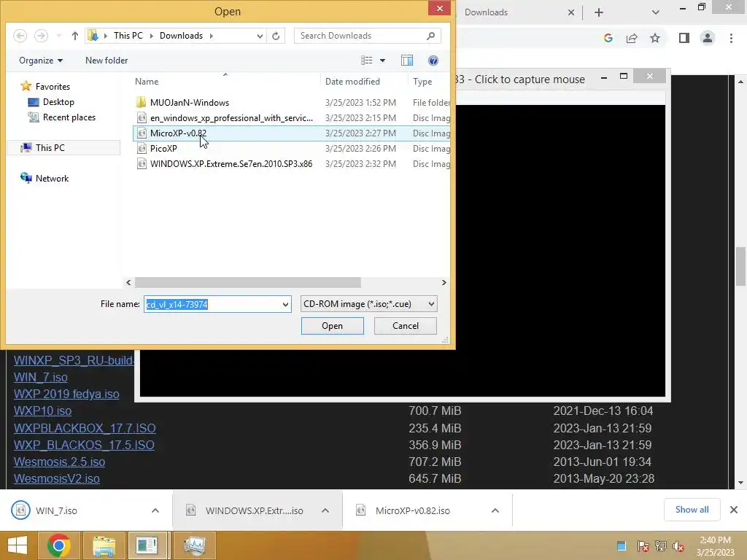Expand the Downloads breadcrumb arrow

(211, 36)
